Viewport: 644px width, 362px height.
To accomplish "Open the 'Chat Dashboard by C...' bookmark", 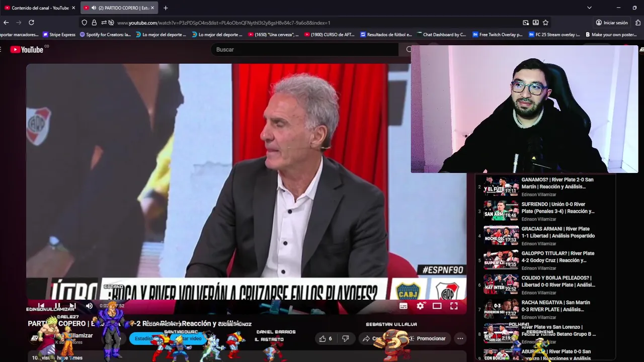I will tap(441, 35).
